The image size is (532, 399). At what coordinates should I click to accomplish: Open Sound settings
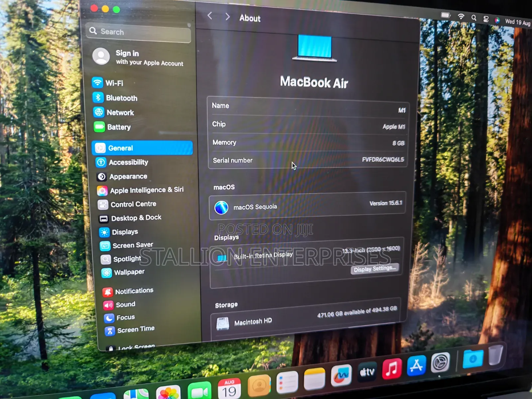click(x=119, y=305)
